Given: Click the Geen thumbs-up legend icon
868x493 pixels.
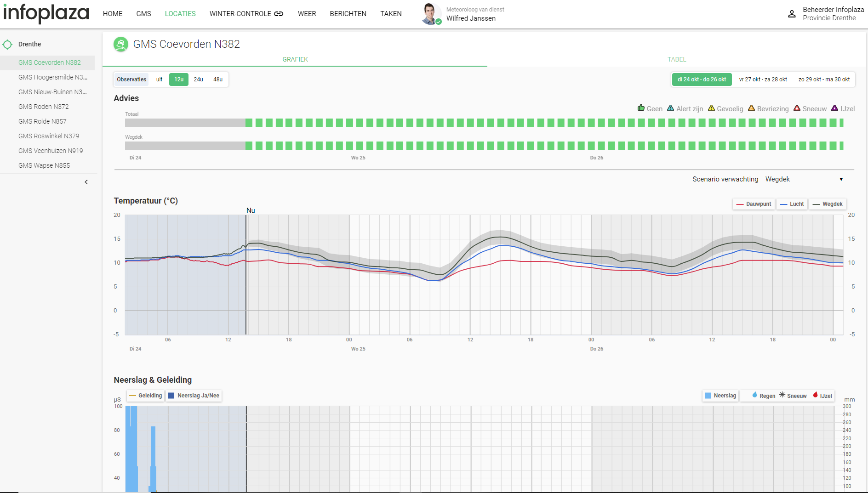Looking at the screenshot, I should [641, 108].
